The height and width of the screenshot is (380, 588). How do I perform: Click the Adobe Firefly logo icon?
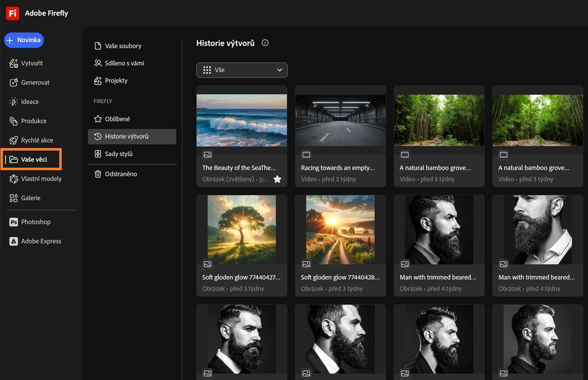tap(13, 13)
